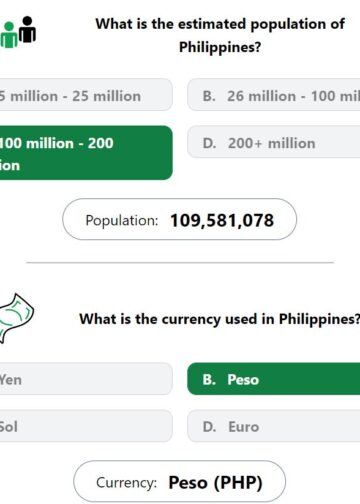Click the 'B.' letter on the Peso option
360x504 pixels.
209,379
